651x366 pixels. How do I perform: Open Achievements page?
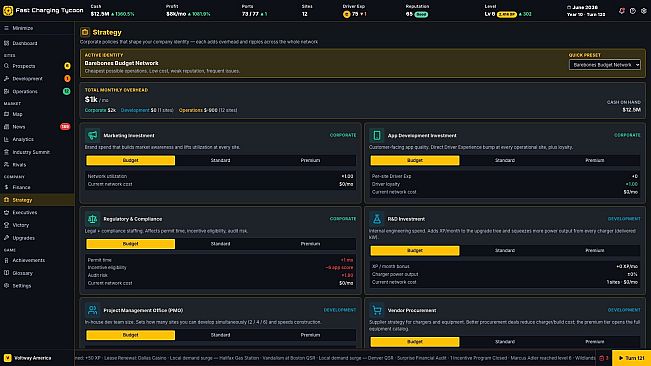pyautogui.click(x=37, y=260)
